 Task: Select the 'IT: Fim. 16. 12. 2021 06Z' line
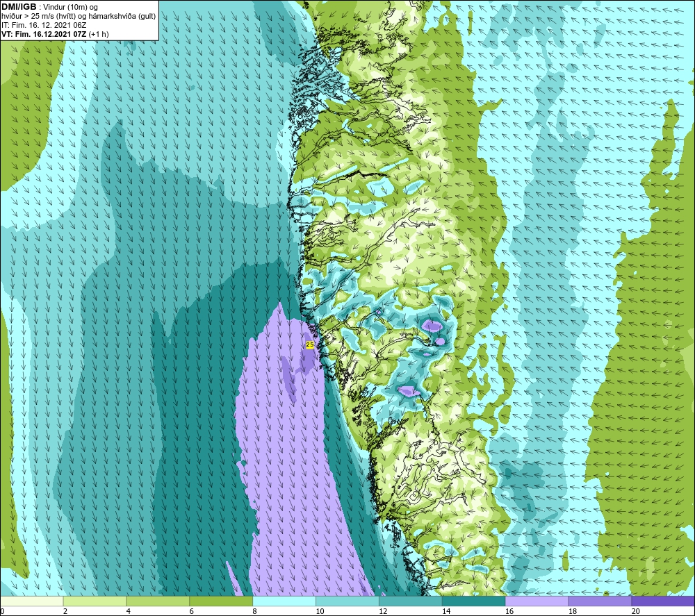44,25
